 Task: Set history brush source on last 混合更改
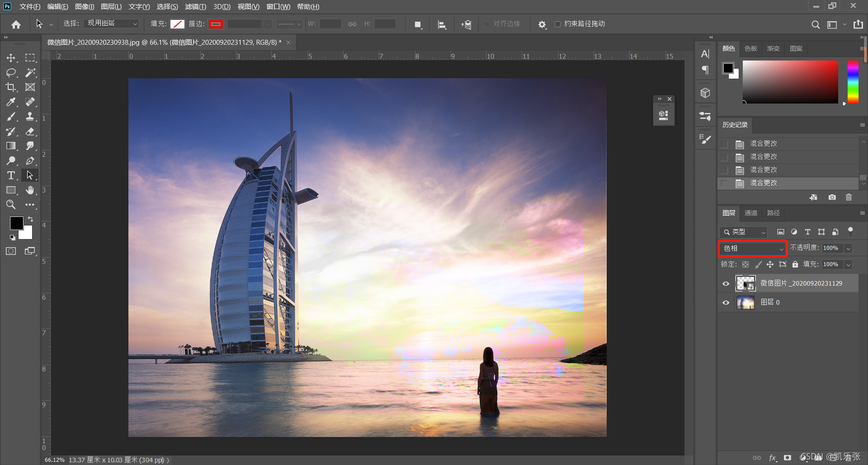tap(724, 183)
